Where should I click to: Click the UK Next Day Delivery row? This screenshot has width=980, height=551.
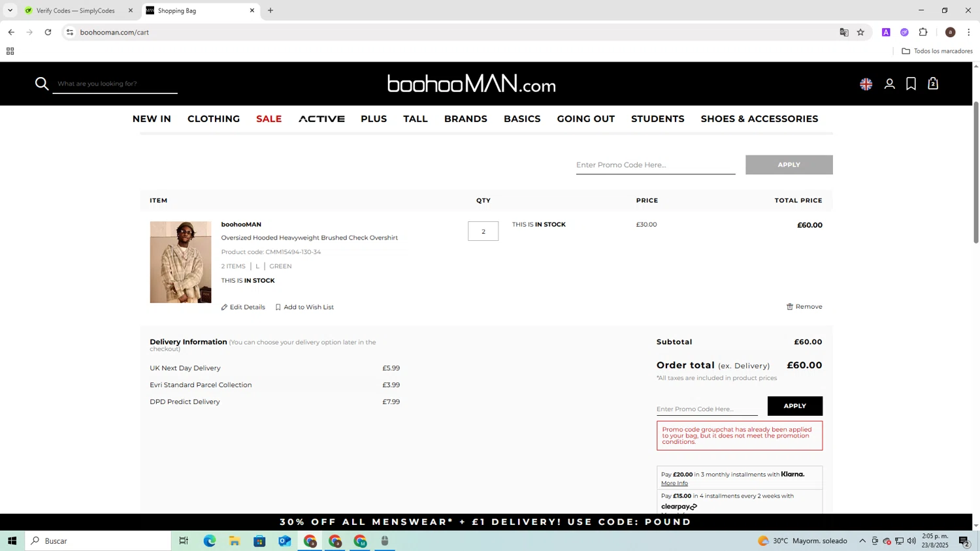click(x=274, y=368)
